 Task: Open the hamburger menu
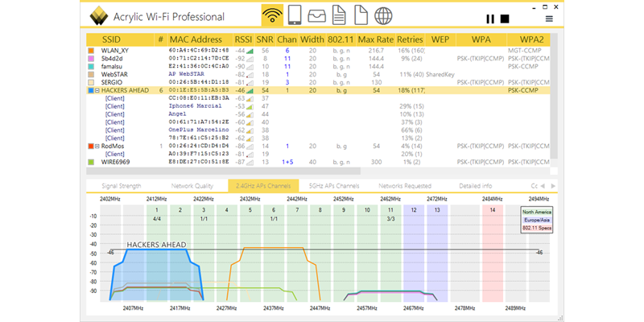549,19
